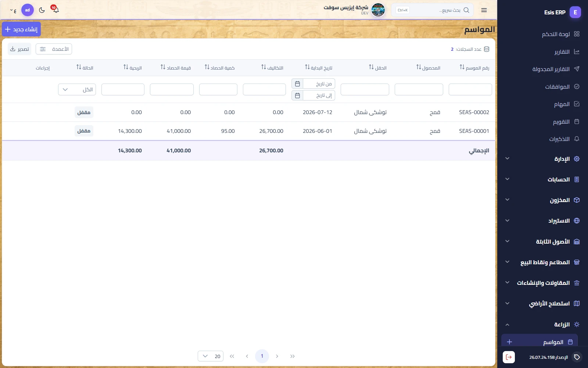This screenshot has height=368, width=588.
Task: Open the 'من تاريخ' calendar icon
Action: (x=297, y=84)
